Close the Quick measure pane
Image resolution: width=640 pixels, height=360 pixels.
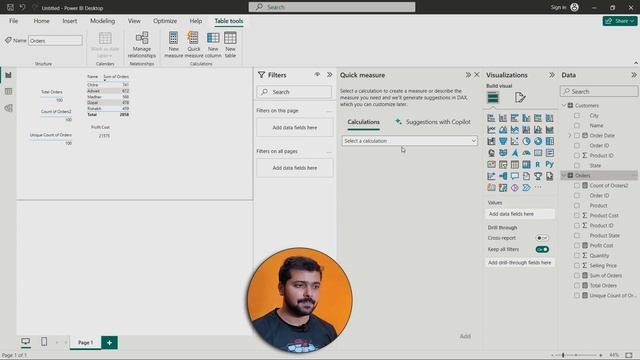pos(476,75)
